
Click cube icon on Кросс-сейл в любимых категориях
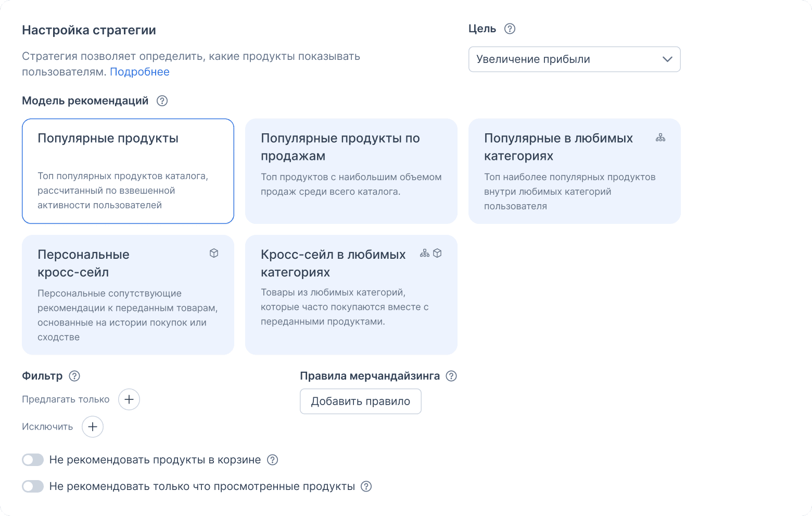pos(437,253)
